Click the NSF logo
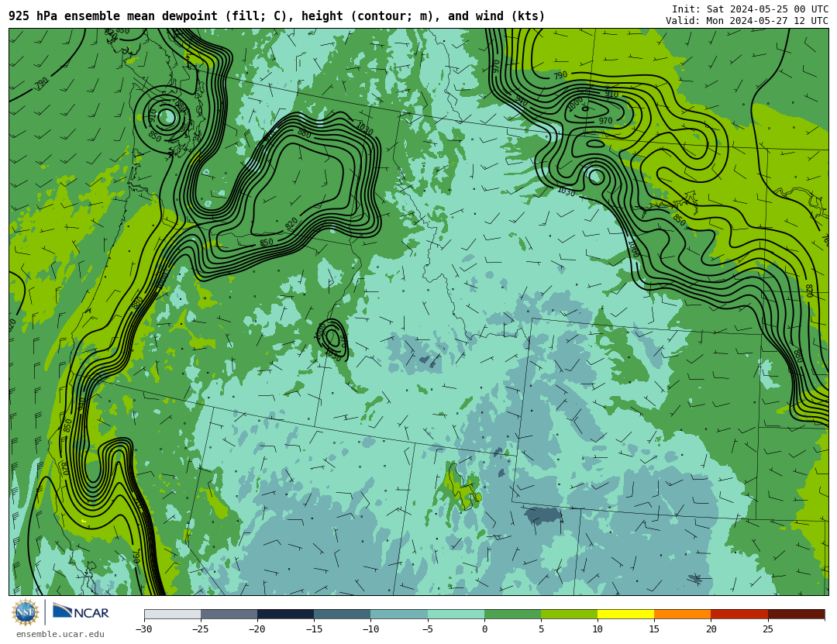This screenshot has width=837, height=644. pyautogui.click(x=26, y=612)
